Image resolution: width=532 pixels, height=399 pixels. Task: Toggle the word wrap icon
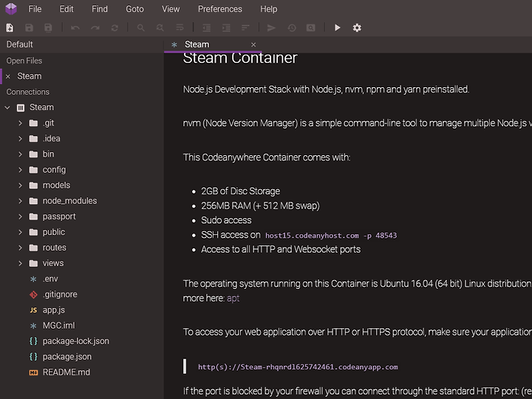(x=180, y=28)
